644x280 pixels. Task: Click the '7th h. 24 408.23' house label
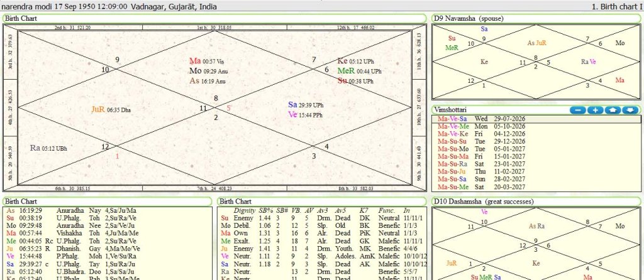pyautogui.click(x=214, y=188)
